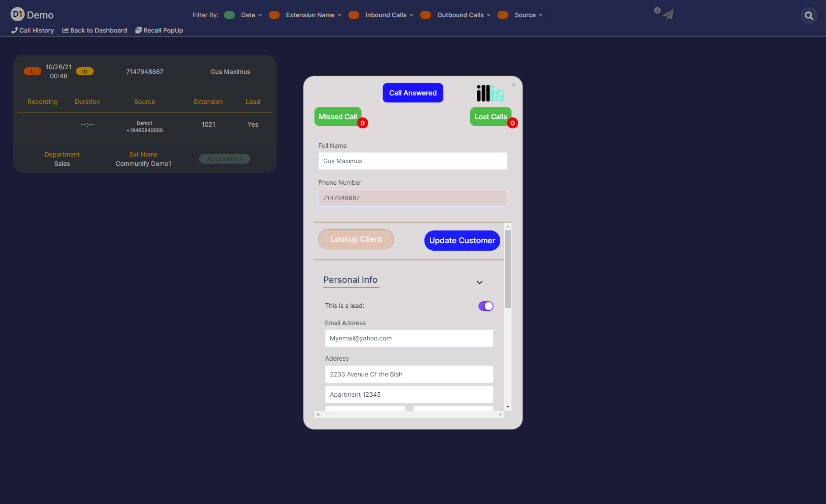Click the illia logo in popup
The width and height of the screenshot is (826, 504).
coord(490,93)
